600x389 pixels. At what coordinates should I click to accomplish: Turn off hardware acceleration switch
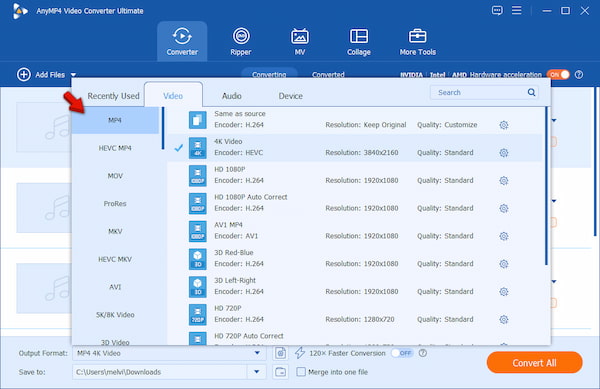pos(558,75)
